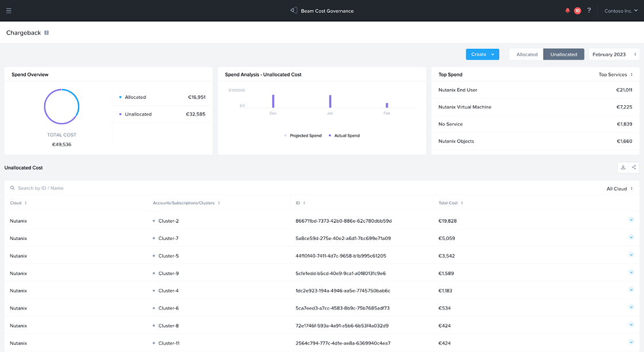Click the notifications bell icon

pyautogui.click(x=568, y=10)
